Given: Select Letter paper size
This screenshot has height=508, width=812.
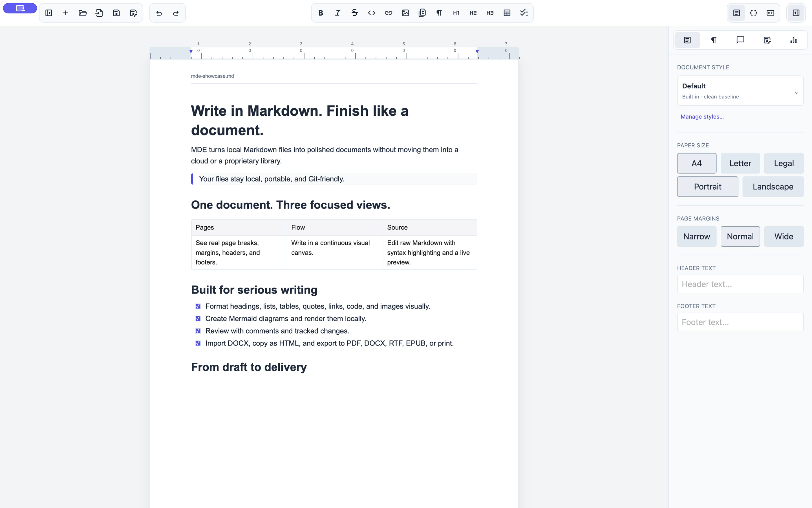Looking at the screenshot, I should click(740, 163).
